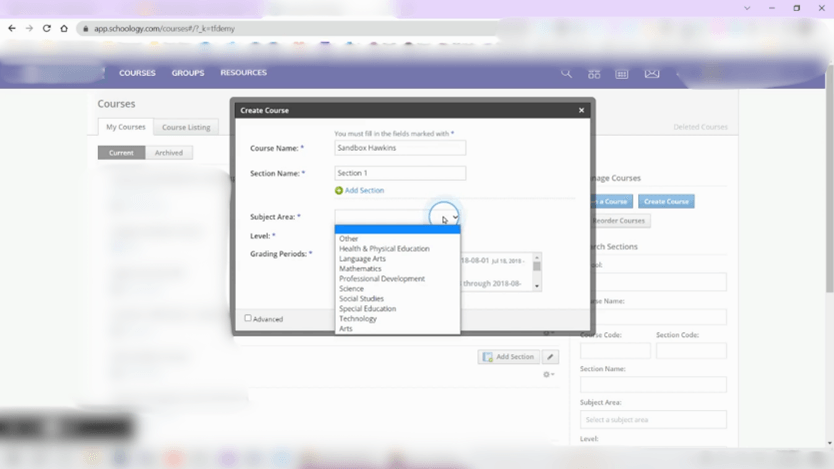The height and width of the screenshot is (469, 834).
Task: Choose Health & Physical Education option
Action: (x=397, y=249)
